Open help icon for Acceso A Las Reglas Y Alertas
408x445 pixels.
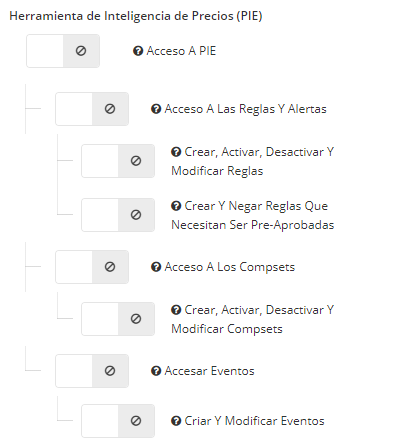point(156,109)
